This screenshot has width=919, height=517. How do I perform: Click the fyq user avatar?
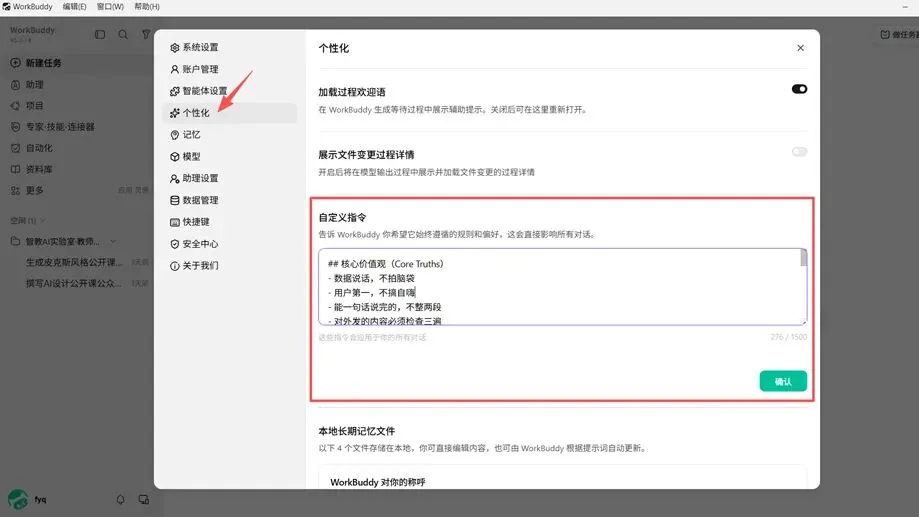(x=18, y=499)
